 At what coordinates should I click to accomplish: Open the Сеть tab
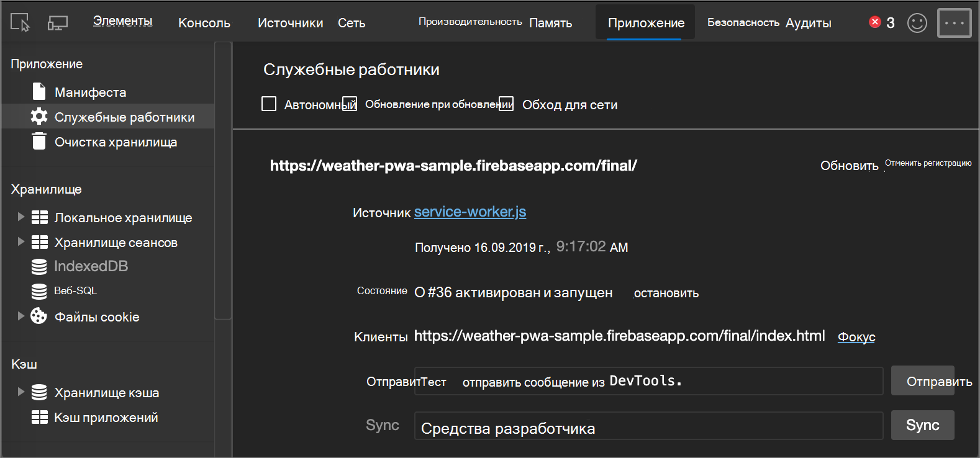click(352, 23)
